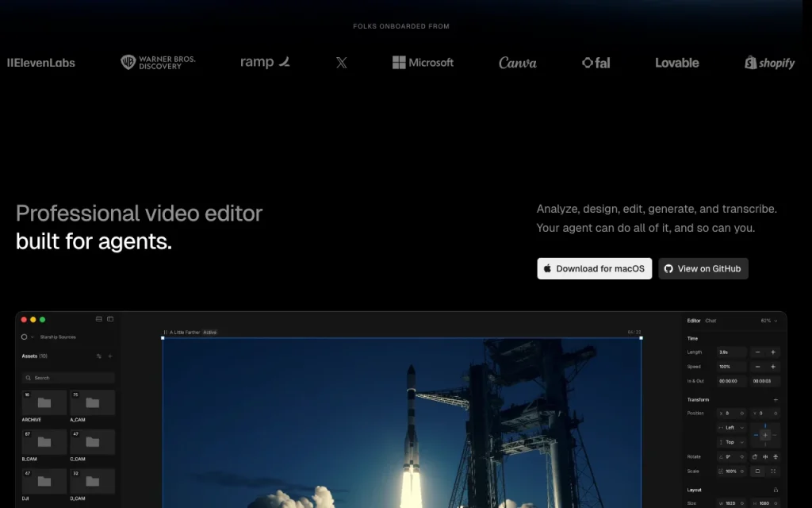Click the assets Search field
Screen dimensions: 812x508
68,378
